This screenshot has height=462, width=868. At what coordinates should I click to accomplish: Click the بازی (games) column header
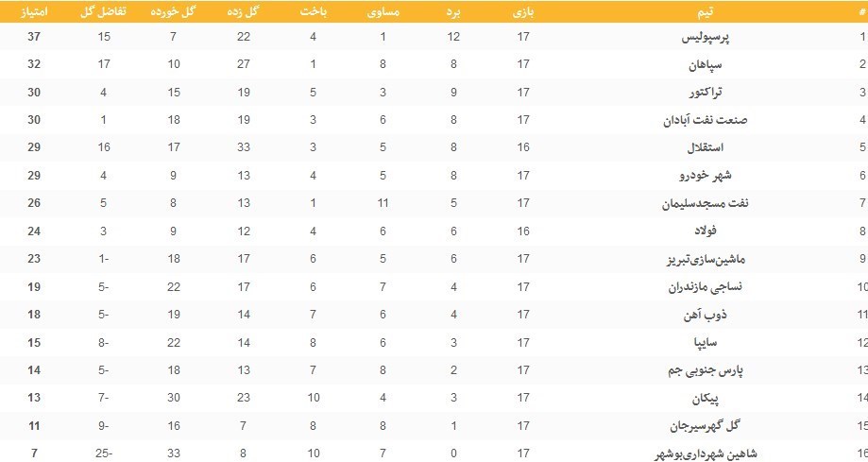point(523,12)
